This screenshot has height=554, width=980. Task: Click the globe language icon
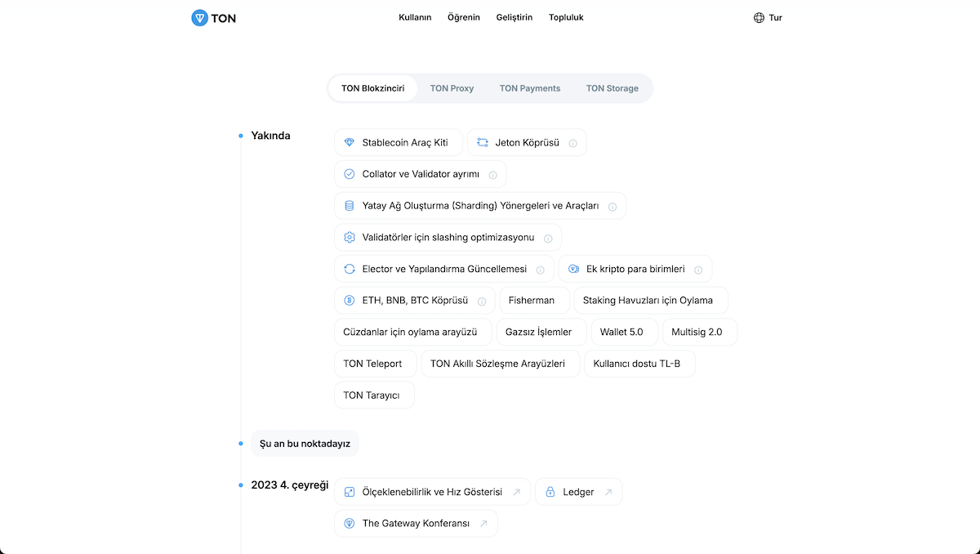point(759,17)
